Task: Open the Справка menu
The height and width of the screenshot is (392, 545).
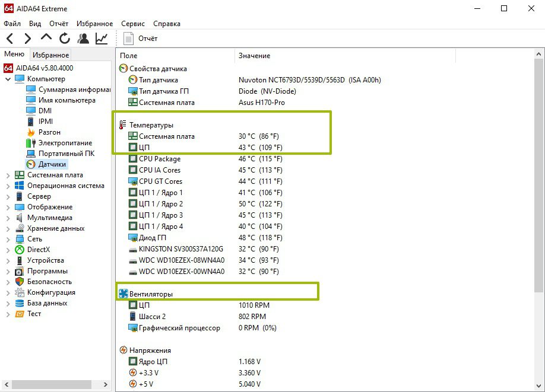Action: point(166,24)
